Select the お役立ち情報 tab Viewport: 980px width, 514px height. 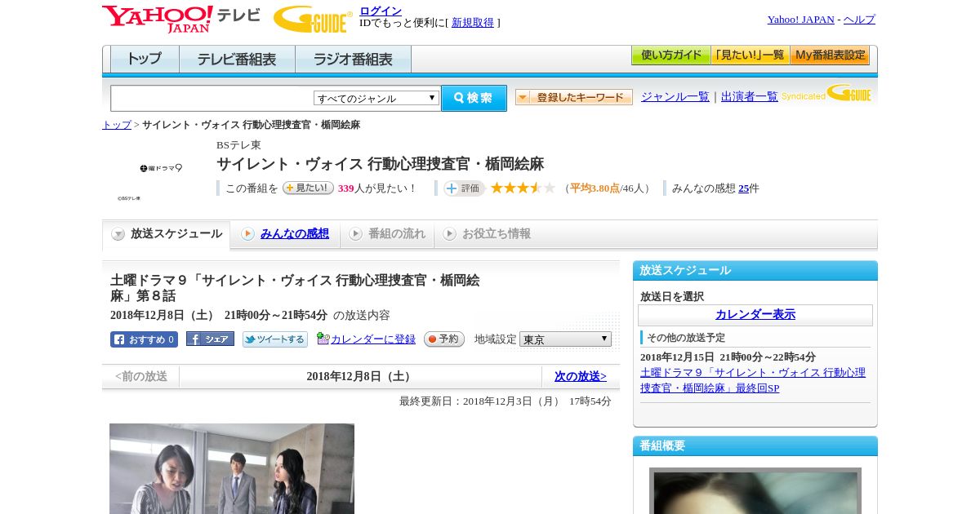pyautogui.click(x=487, y=234)
